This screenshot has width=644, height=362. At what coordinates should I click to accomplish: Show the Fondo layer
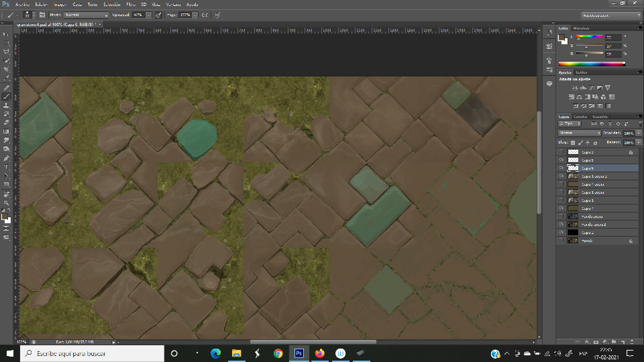click(x=561, y=241)
